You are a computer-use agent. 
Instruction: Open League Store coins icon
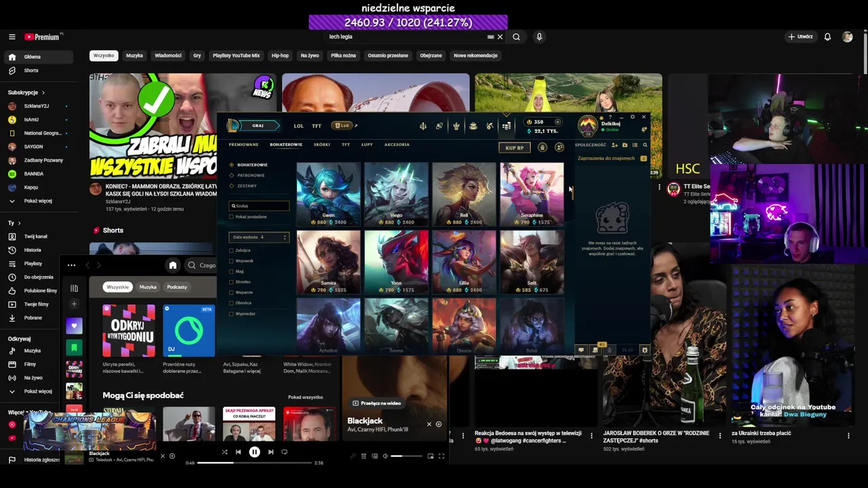[x=507, y=126]
